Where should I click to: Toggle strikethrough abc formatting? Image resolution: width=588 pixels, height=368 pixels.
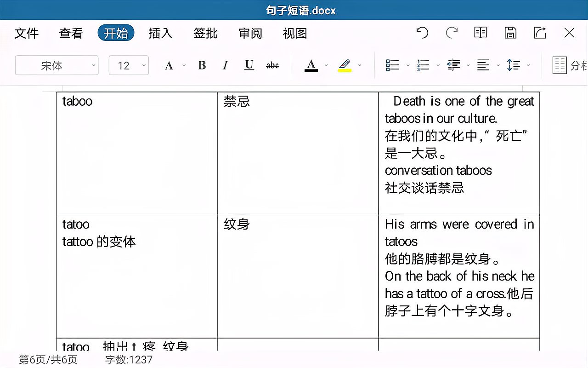272,65
